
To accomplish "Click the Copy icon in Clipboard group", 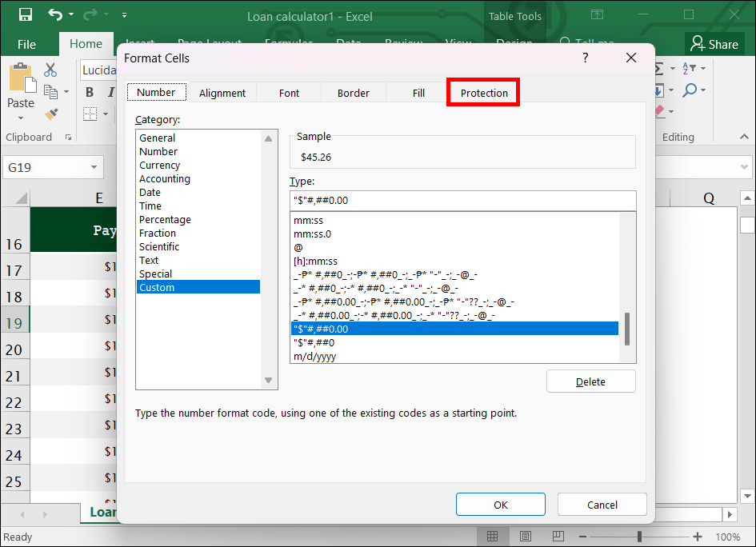I will coord(51,92).
